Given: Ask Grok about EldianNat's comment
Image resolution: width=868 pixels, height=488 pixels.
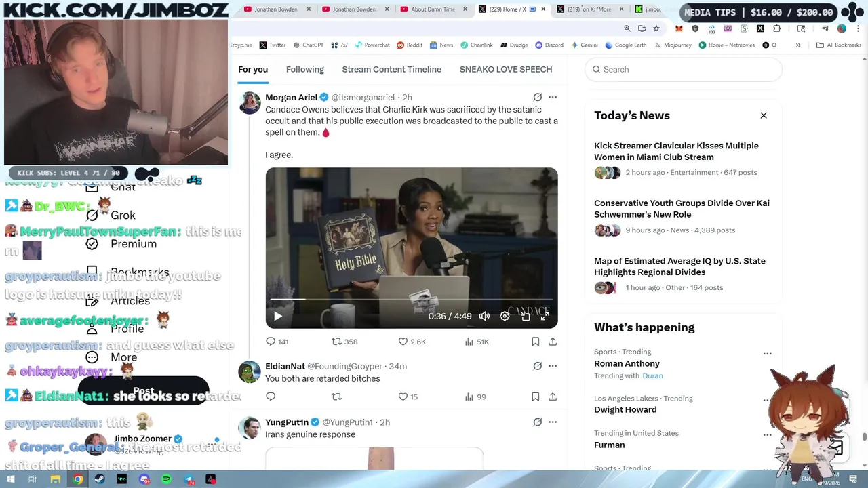Looking at the screenshot, I should 537,366.
